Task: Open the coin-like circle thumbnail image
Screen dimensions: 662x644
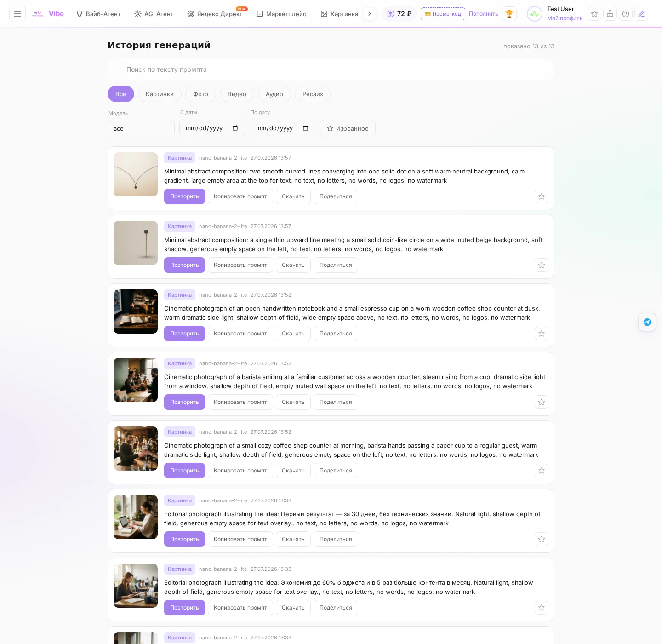Action: (136, 243)
